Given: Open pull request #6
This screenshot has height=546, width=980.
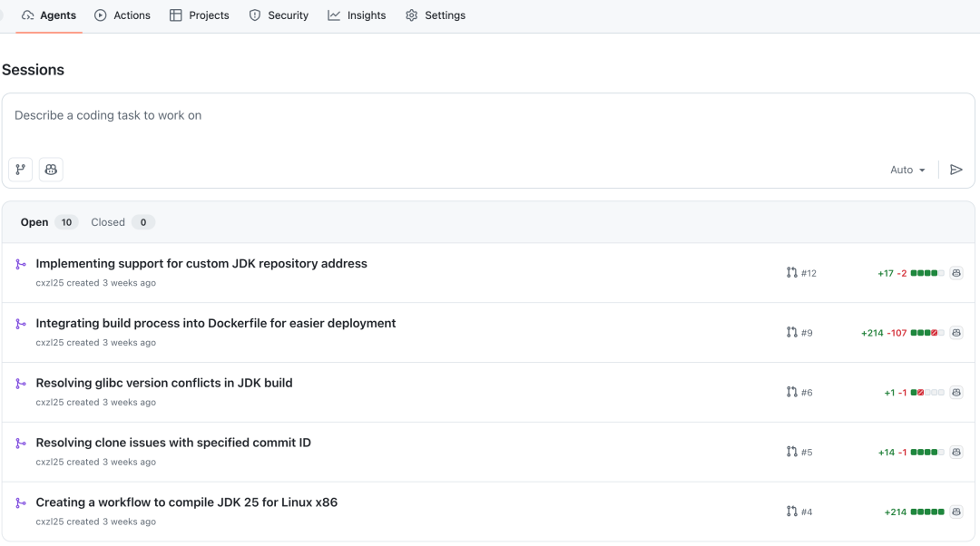Looking at the screenshot, I should (x=799, y=393).
